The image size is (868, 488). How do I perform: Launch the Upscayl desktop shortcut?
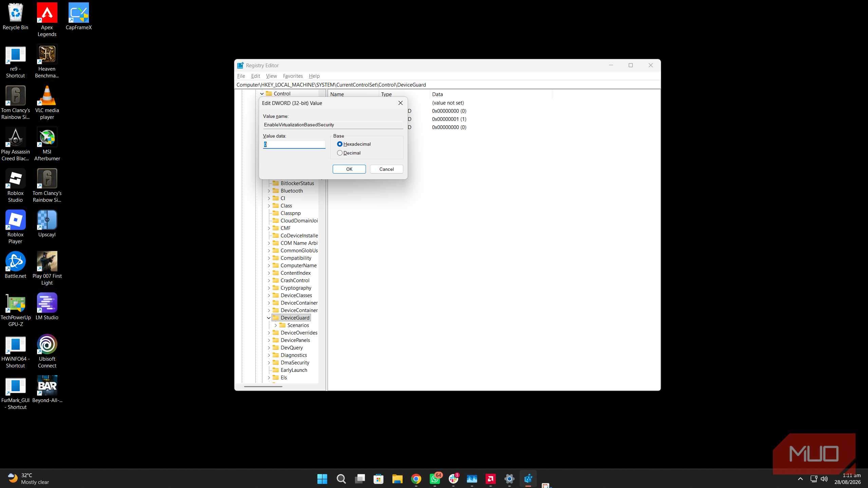(x=47, y=224)
